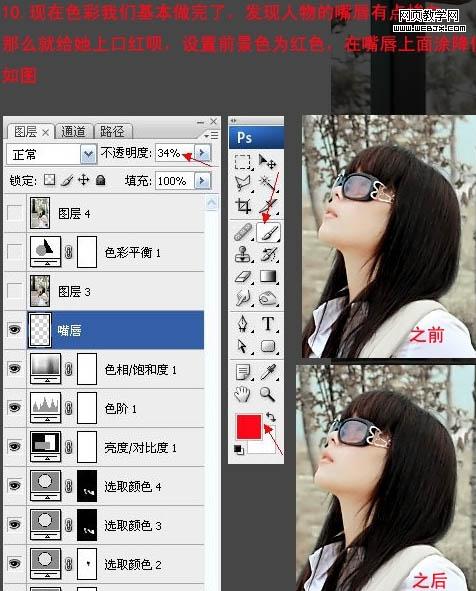Select the Hand tool
This screenshot has width=476, height=591.
tap(242, 394)
